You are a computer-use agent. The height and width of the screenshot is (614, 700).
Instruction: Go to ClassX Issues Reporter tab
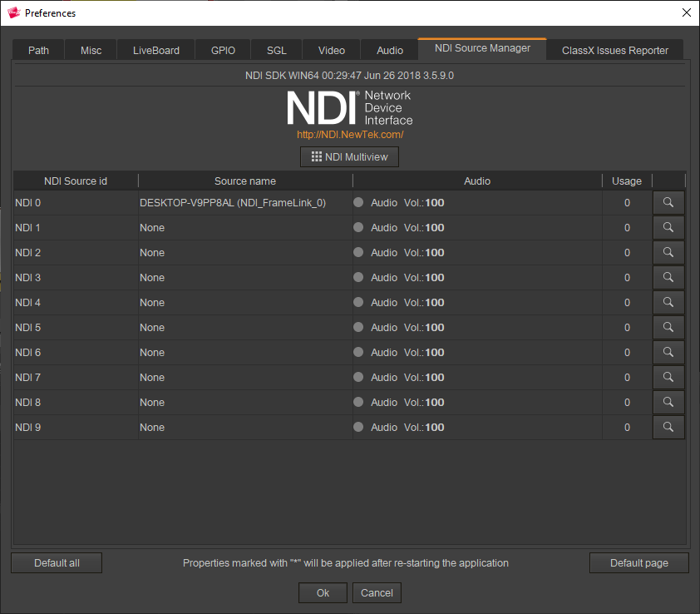tap(614, 50)
